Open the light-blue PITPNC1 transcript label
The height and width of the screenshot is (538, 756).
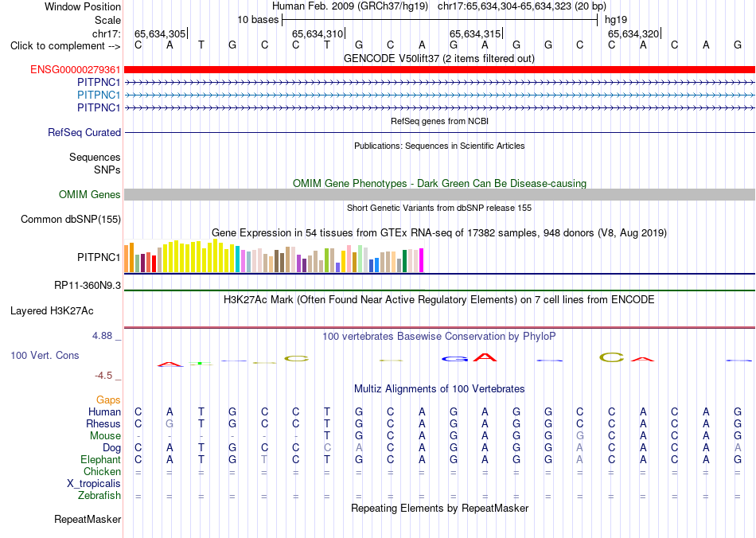click(99, 95)
